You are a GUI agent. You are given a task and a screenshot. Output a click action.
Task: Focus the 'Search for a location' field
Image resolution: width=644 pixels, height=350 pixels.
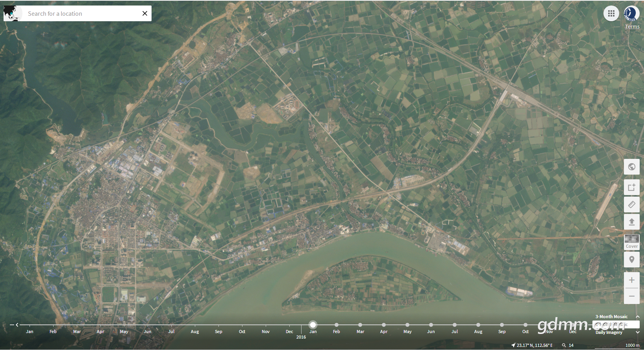pyautogui.click(x=81, y=13)
